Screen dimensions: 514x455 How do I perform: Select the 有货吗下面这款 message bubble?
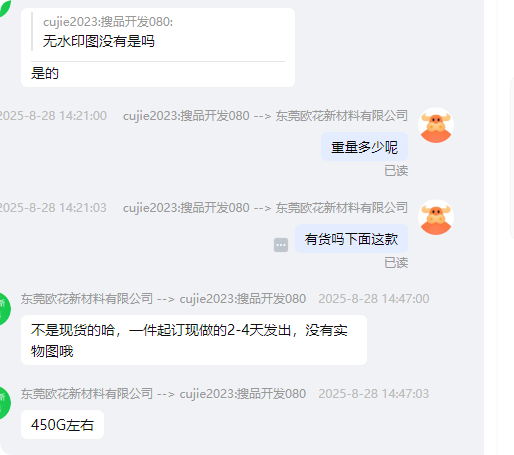pyautogui.click(x=351, y=239)
